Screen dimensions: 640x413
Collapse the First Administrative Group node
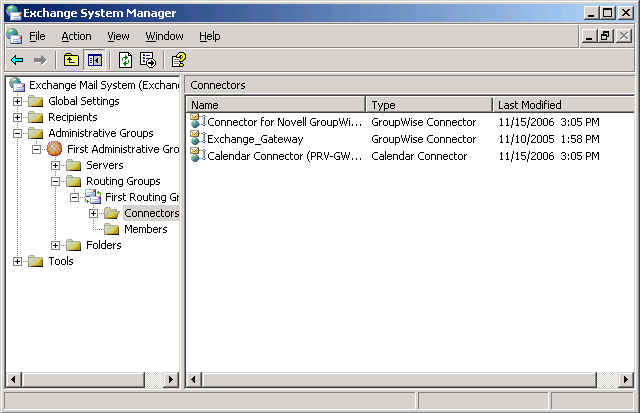36,149
